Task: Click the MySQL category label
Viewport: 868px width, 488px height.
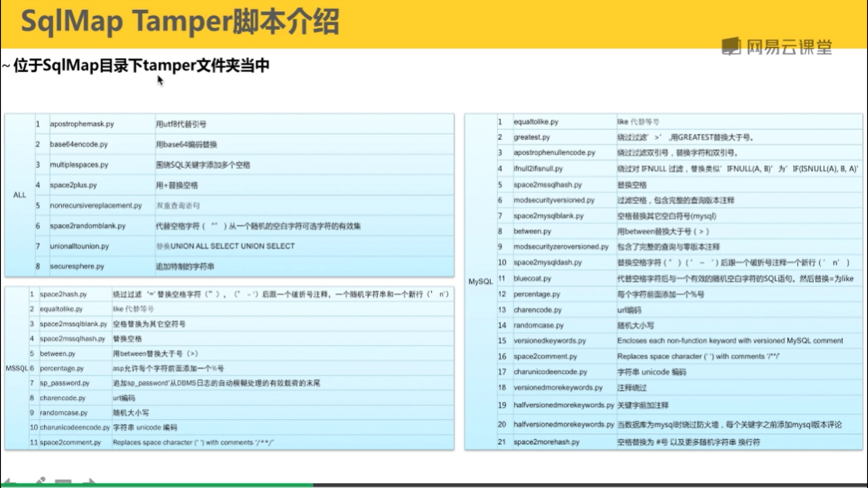Action: (x=481, y=281)
